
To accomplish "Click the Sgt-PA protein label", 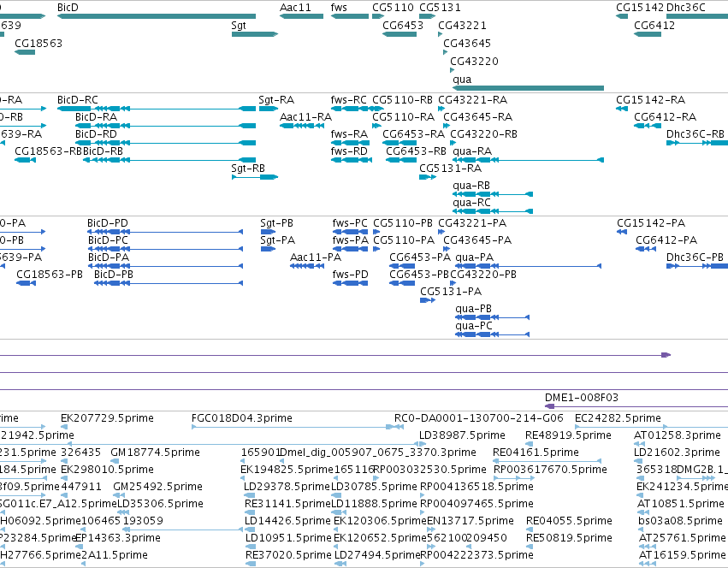I will [278, 240].
